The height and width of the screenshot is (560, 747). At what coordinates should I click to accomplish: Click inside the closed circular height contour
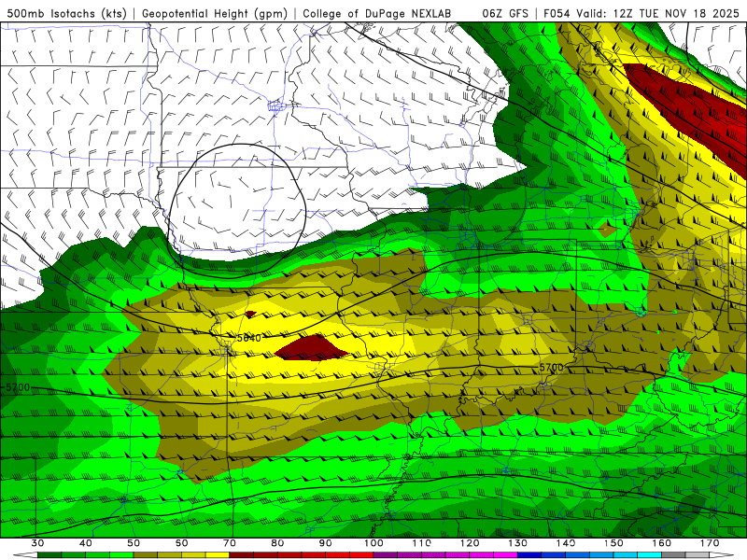237,209
